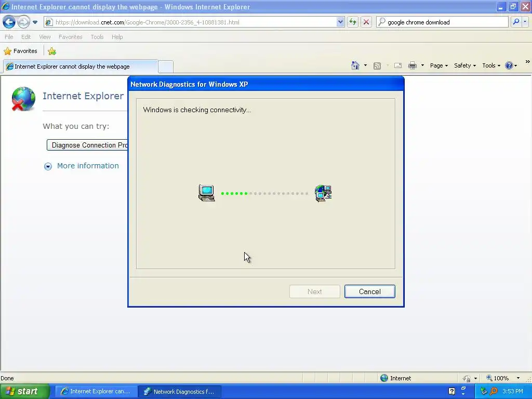Screen dimensions: 532x399
Task: Click the connectivity progress dots indicator
Action: pyautogui.click(x=264, y=193)
